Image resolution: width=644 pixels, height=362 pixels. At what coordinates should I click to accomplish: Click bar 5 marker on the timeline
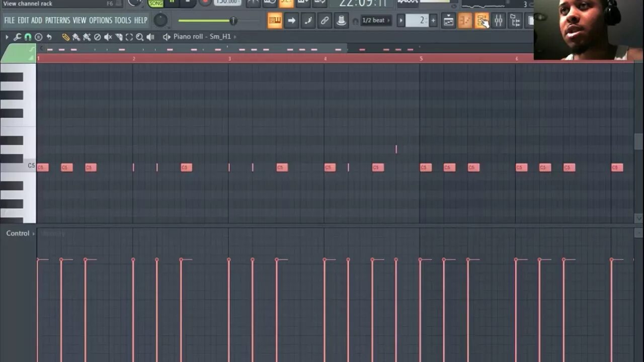[421, 58]
